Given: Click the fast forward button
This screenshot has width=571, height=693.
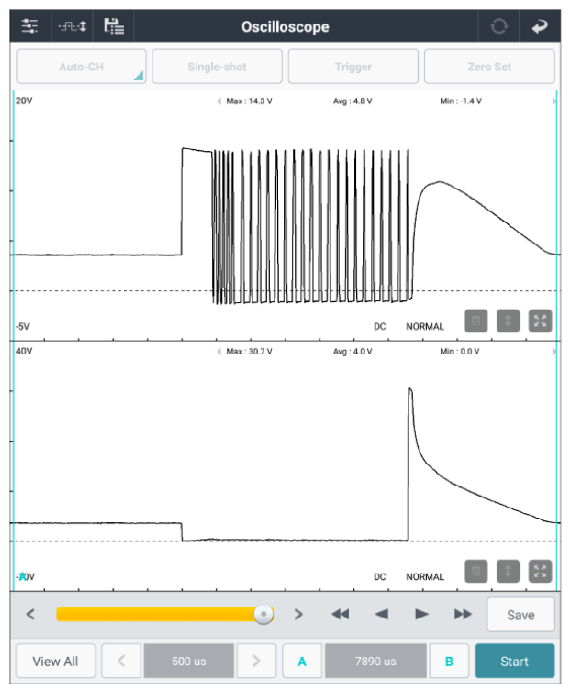Looking at the screenshot, I should 463,614.
